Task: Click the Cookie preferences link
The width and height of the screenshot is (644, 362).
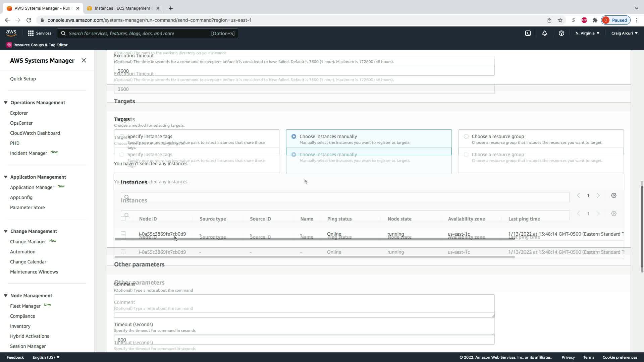Action: [620, 357]
